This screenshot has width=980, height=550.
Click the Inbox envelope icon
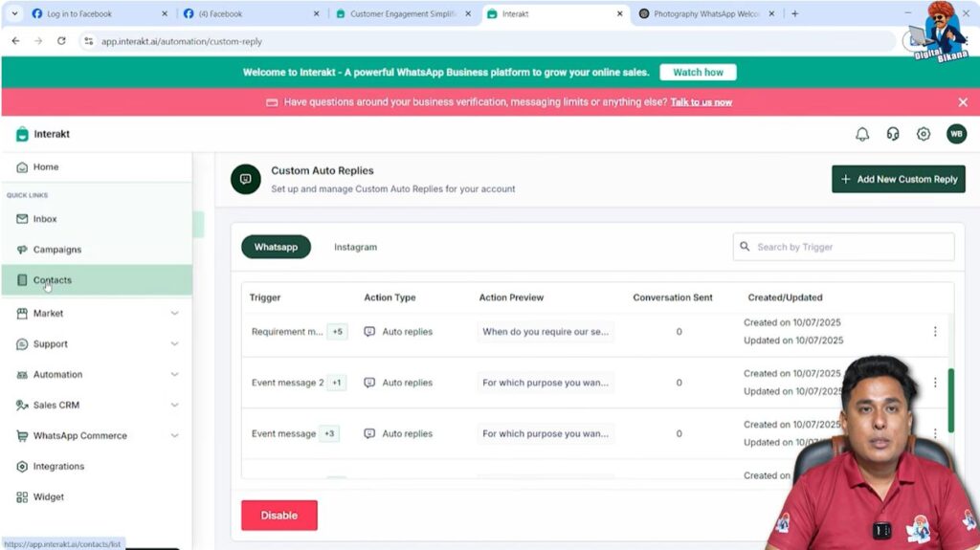click(x=22, y=219)
